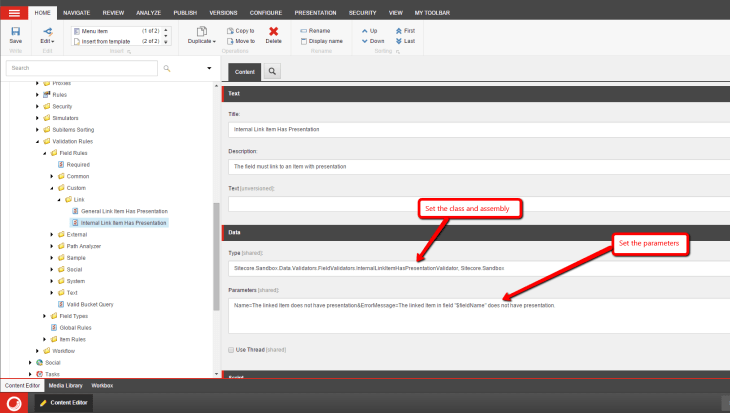
Task: Open the VERSIONS ribbon tab
Action: pos(223,13)
